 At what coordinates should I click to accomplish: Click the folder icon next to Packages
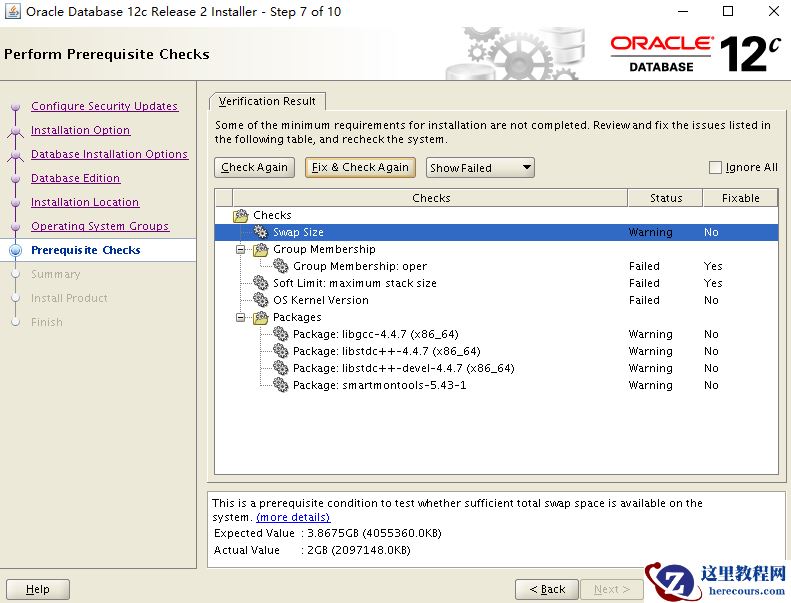click(x=261, y=317)
